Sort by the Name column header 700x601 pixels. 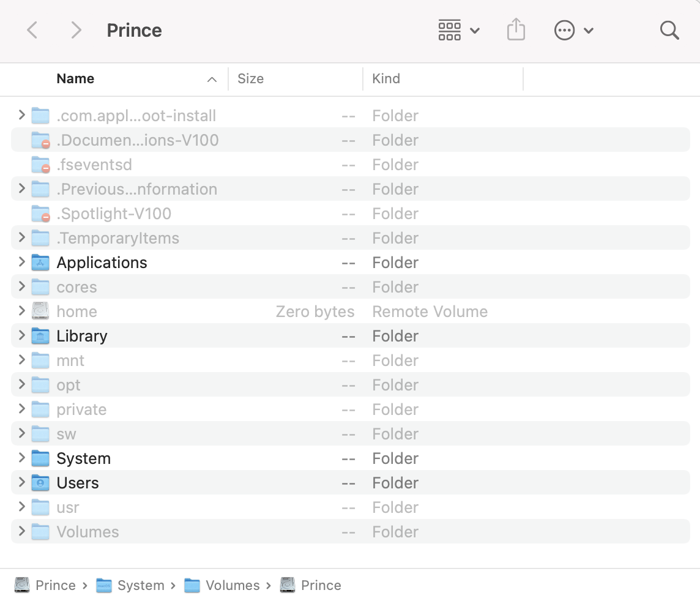tap(75, 79)
